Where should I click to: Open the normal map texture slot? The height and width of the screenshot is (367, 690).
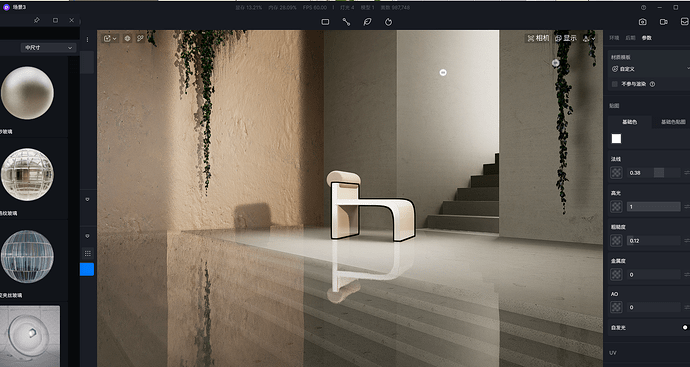pyautogui.click(x=616, y=172)
